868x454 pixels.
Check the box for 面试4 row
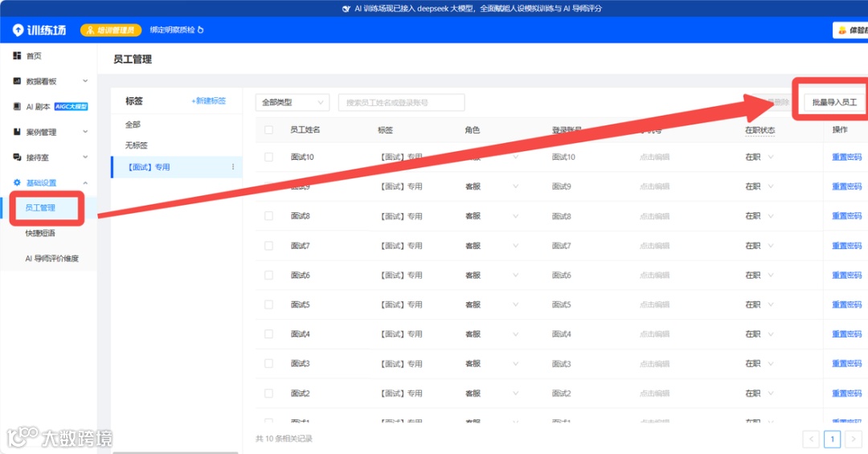268,333
